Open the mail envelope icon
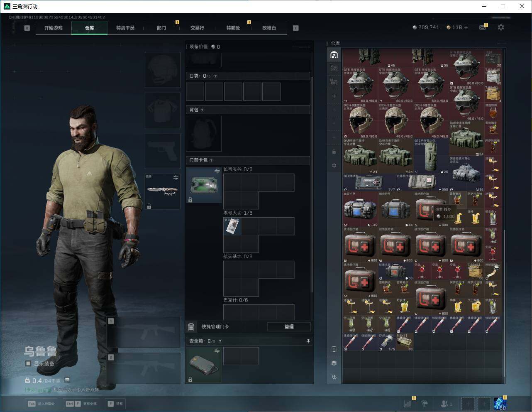 482,27
